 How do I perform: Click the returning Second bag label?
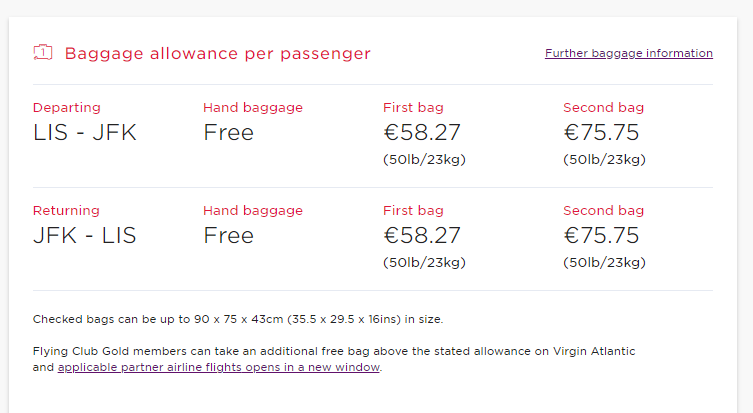click(603, 210)
